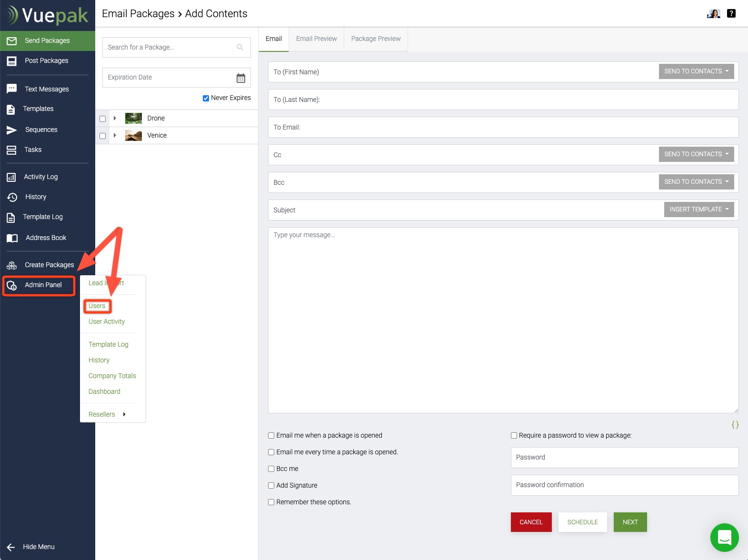The height and width of the screenshot is (560, 748).
Task: Expand the Venice package tree arrow
Action: (115, 136)
